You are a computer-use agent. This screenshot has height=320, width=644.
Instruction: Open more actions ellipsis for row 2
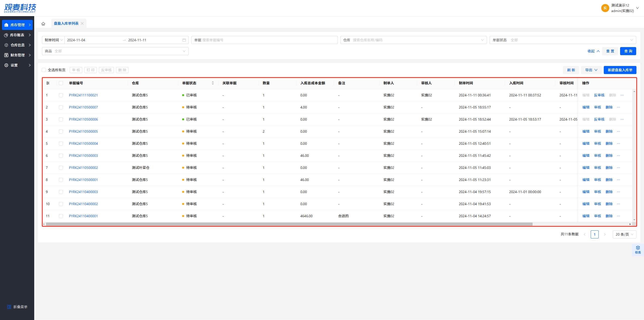pos(619,107)
